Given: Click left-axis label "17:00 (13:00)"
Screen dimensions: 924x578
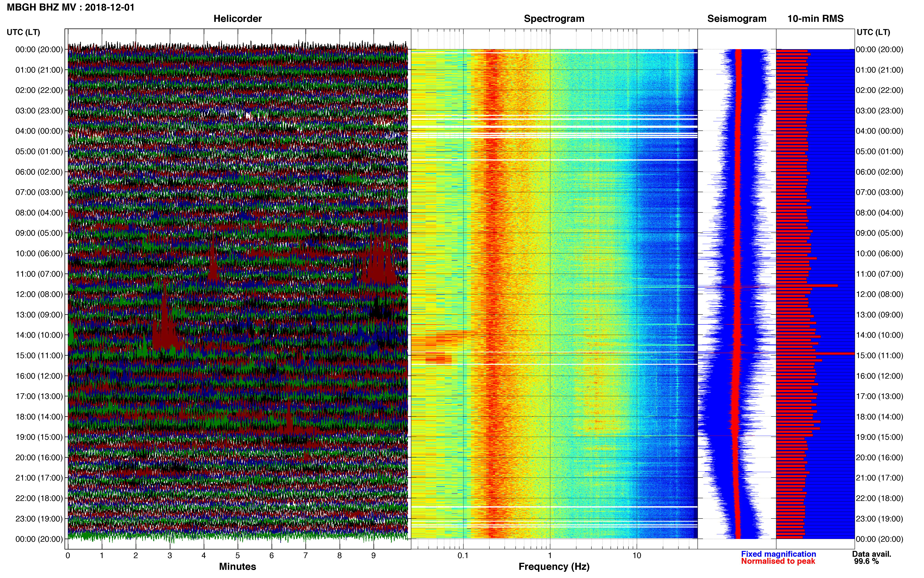Looking at the screenshot, I should coord(39,396).
